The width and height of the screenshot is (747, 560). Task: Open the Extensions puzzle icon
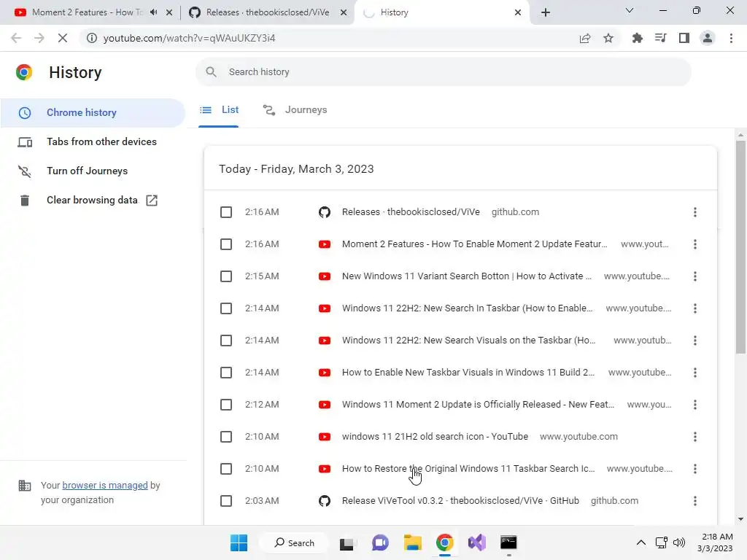point(638,38)
